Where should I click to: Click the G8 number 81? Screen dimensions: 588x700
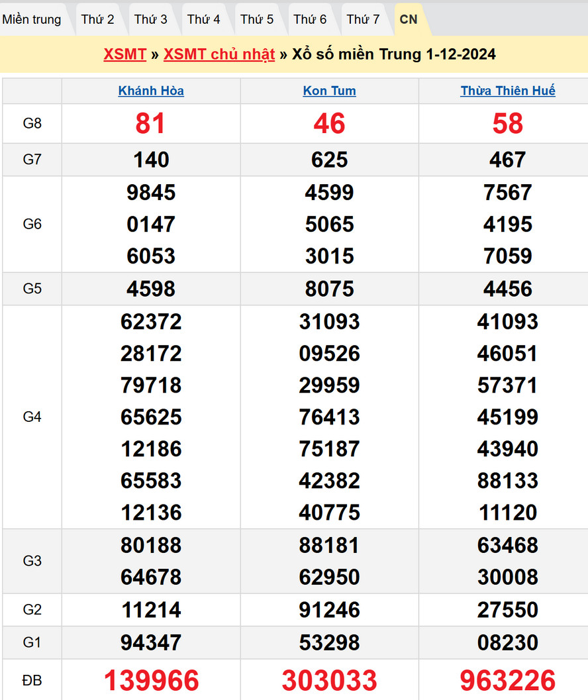coord(151,123)
